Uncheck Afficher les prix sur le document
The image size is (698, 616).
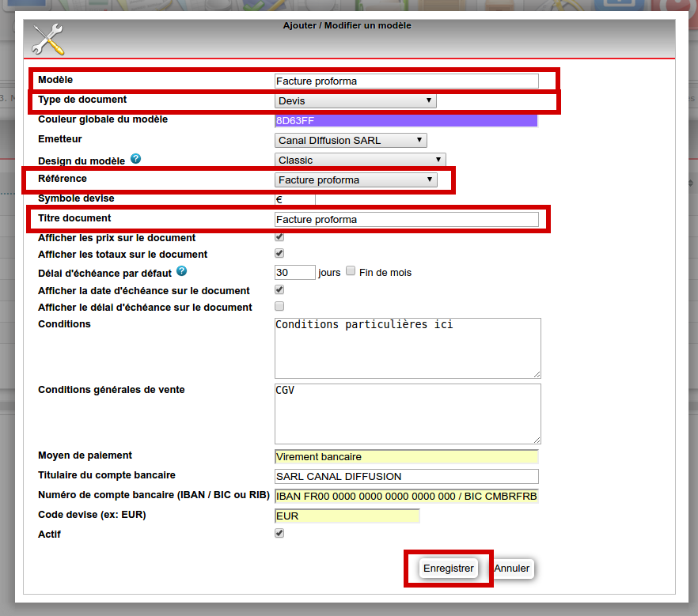279,236
